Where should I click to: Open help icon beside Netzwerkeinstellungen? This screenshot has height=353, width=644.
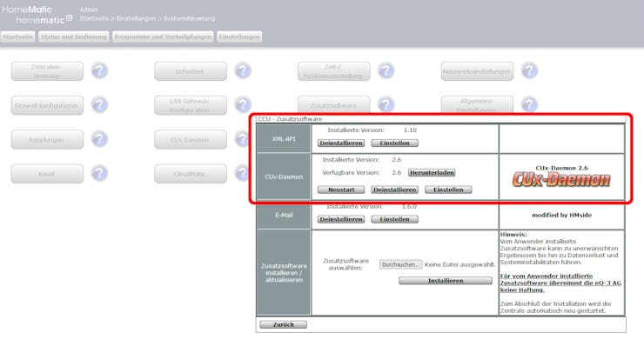[x=529, y=71]
